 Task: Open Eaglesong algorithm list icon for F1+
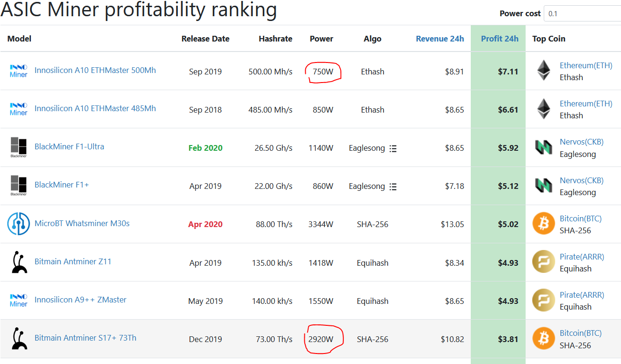pyautogui.click(x=393, y=187)
